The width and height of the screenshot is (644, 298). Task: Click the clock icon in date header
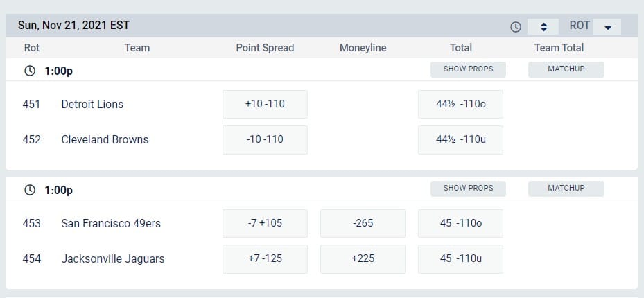pyautogui.click(x=516, y=27)
